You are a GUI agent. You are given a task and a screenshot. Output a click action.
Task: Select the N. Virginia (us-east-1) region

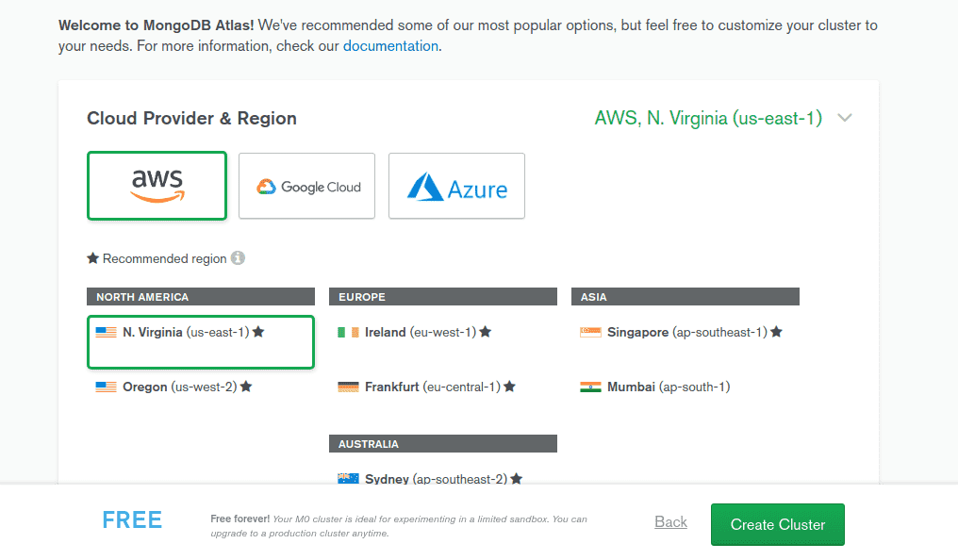click(x=201, y=342)
